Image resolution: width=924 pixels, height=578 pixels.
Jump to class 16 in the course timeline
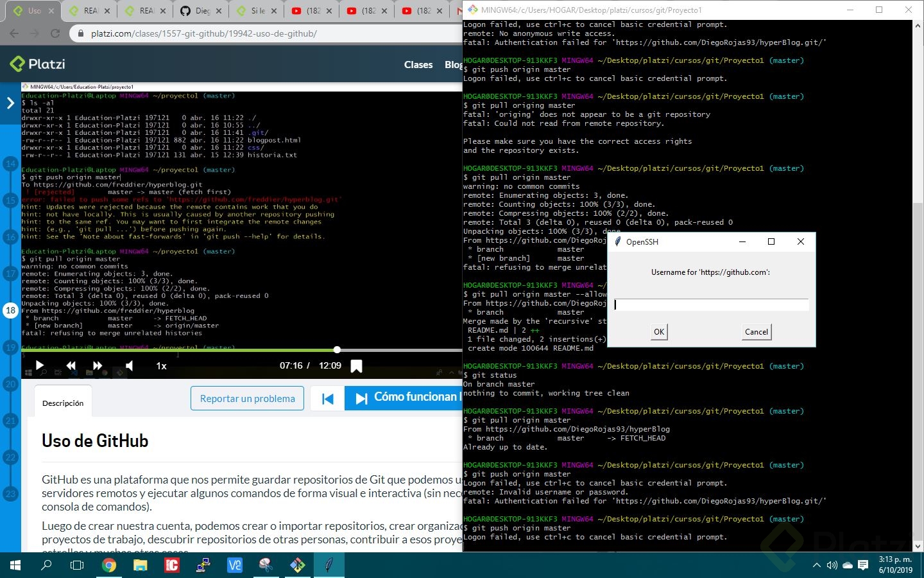tap(10, 237)
